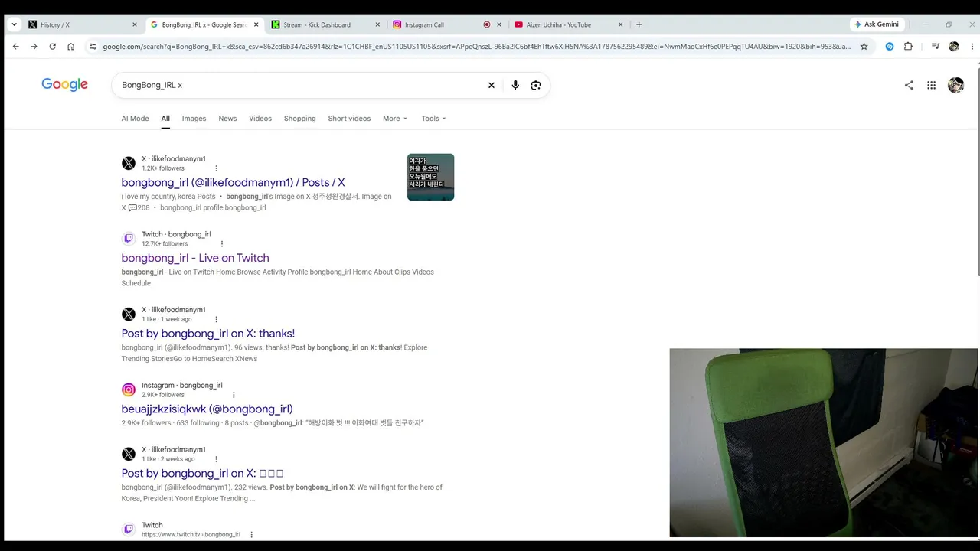Open the Extensions puzzle menu

(908, 47)
